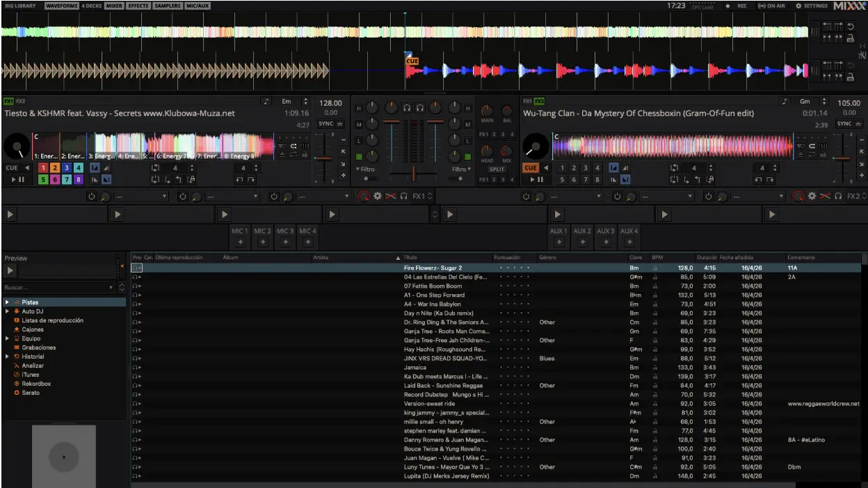868x488 pixels.
Task: Expand Auto DJ tree item
Action: pyautogui.click(x=7, y=311)
